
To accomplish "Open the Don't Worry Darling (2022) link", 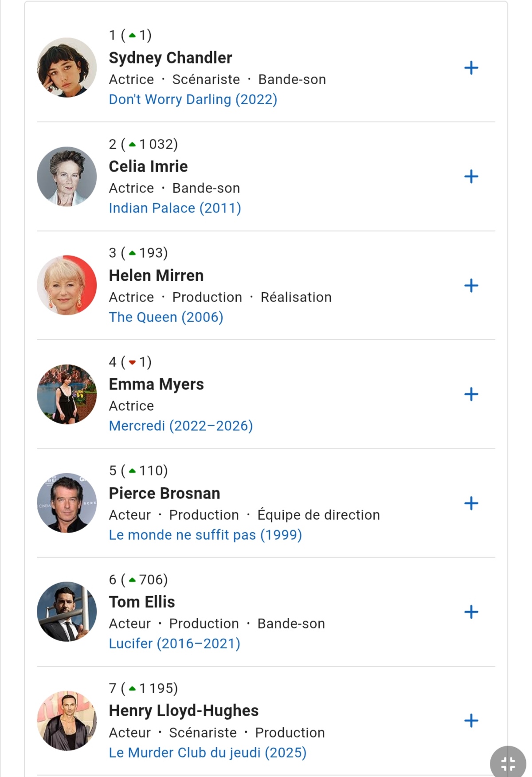I will 193,99.
